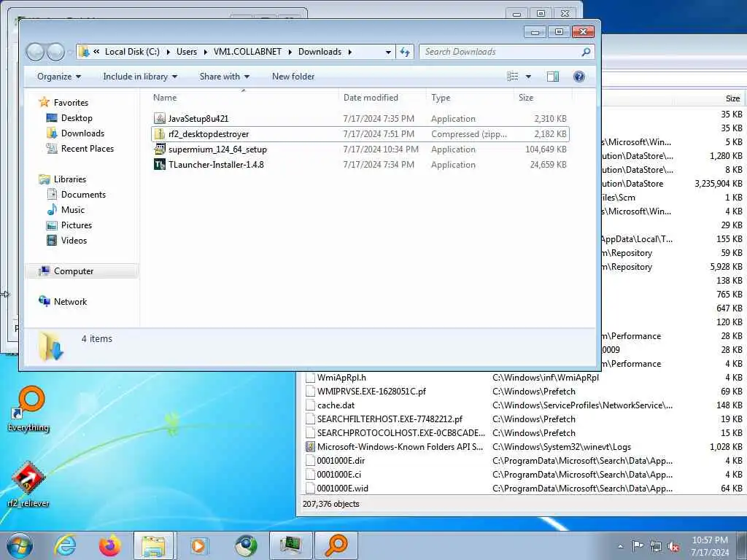747x560 pixels.
Task: Click the Forward navigation arrow in Explorer
Action: click(x=55, y=52)
